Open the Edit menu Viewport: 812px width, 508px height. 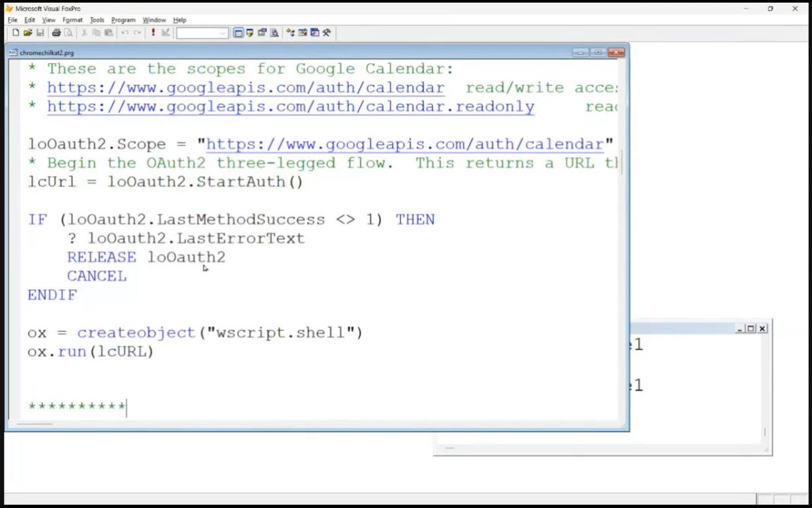(30, 20)
